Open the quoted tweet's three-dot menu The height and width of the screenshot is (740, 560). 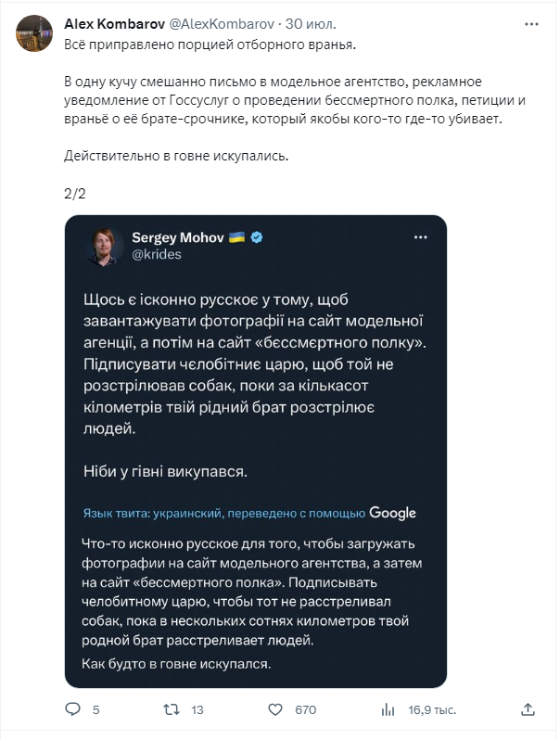point(421,237)
